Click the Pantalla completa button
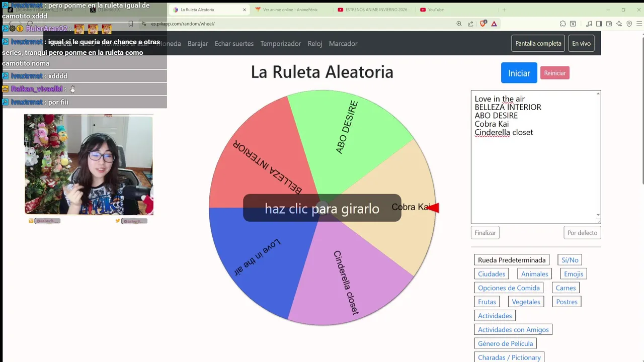The image size is (644, 362). pos(538,43)
